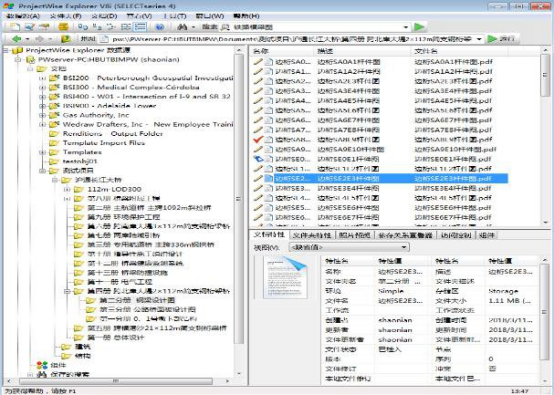This screenshot has width=554, height=395.
Task: Open the 工具(T) menu
Action: (x=174, y=16)
